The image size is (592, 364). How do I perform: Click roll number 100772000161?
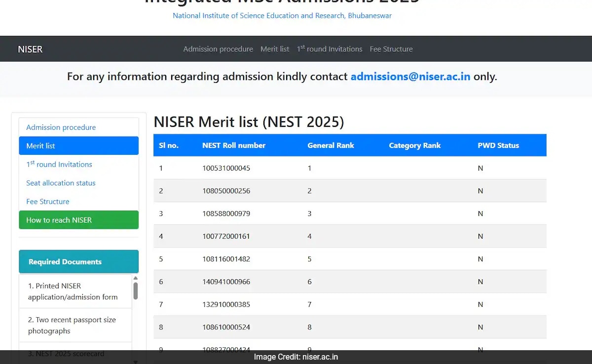tap(226, 236)
